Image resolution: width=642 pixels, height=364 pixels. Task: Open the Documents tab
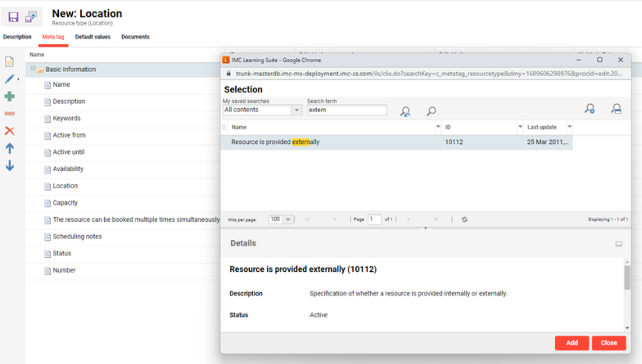pos(135,37)
